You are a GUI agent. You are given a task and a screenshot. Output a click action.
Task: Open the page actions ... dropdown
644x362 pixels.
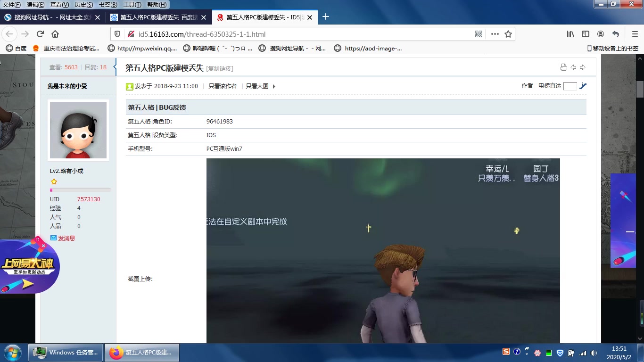495,33
